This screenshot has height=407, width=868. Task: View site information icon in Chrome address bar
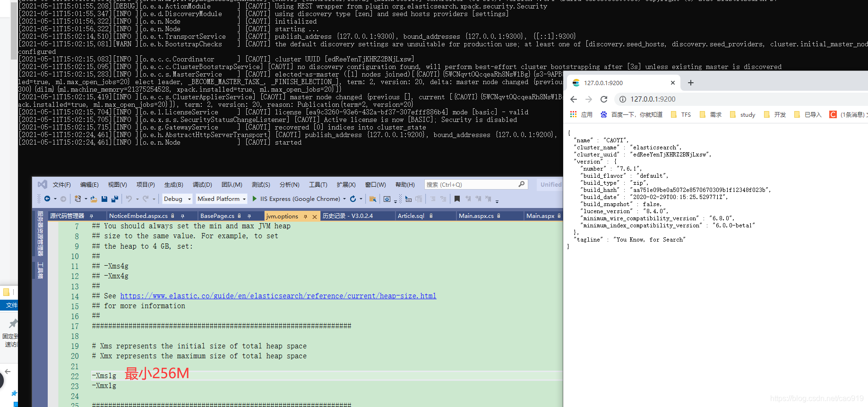(623, 99)
